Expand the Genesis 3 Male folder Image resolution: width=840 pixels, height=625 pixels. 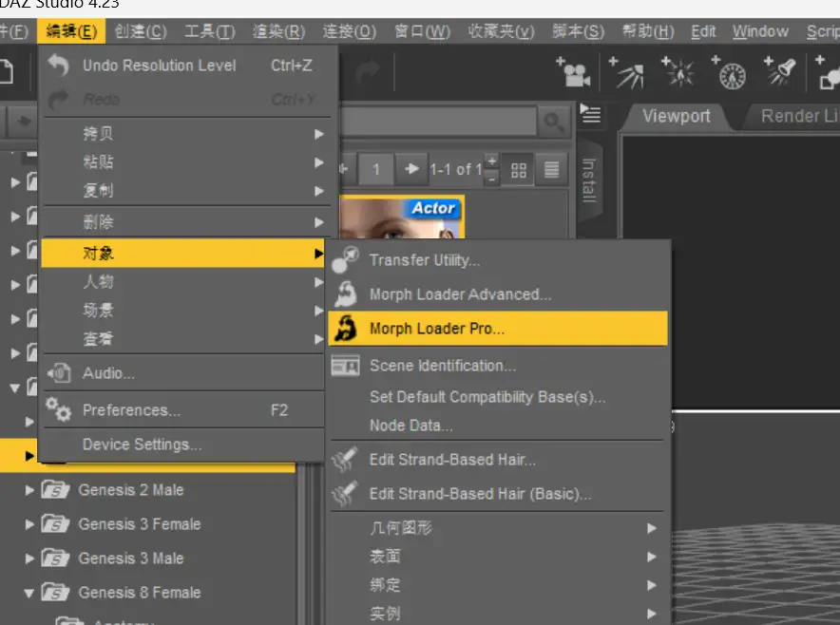pos(29,559)
